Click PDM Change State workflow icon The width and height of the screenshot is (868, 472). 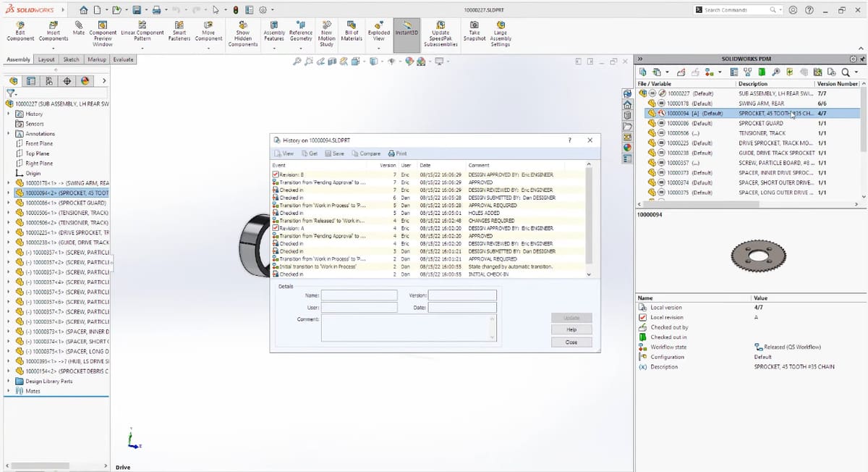tap(708, 72)
